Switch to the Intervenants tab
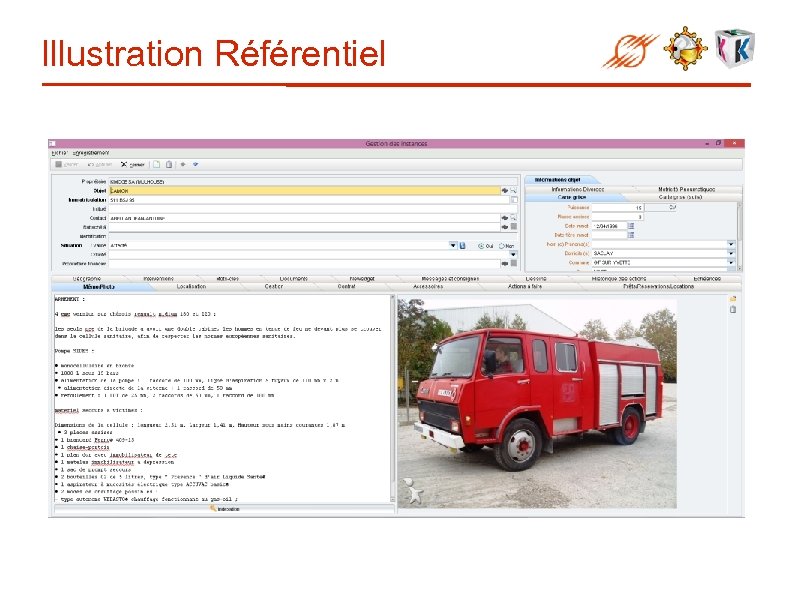 tap(158, 279)
